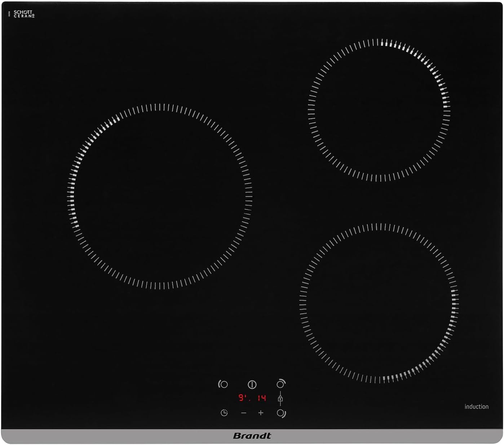Tap the power on/off icon
Viewport: 504px width, 445px height.
click(252, 384)
